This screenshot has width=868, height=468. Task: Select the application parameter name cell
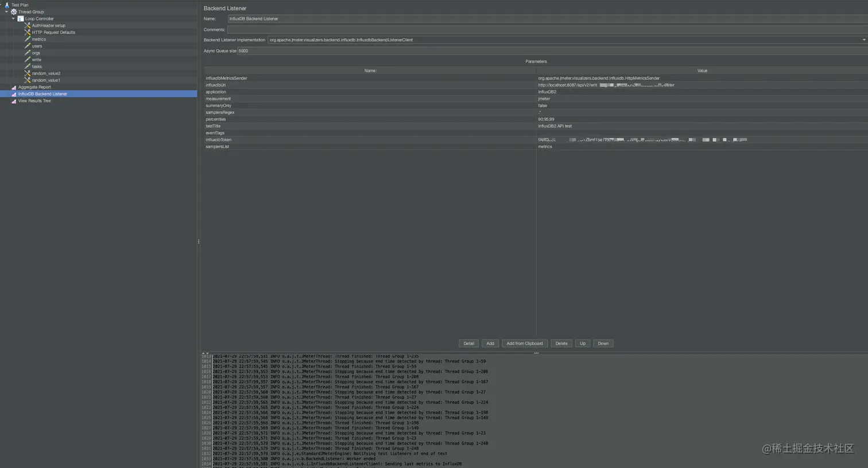[370, 92]
